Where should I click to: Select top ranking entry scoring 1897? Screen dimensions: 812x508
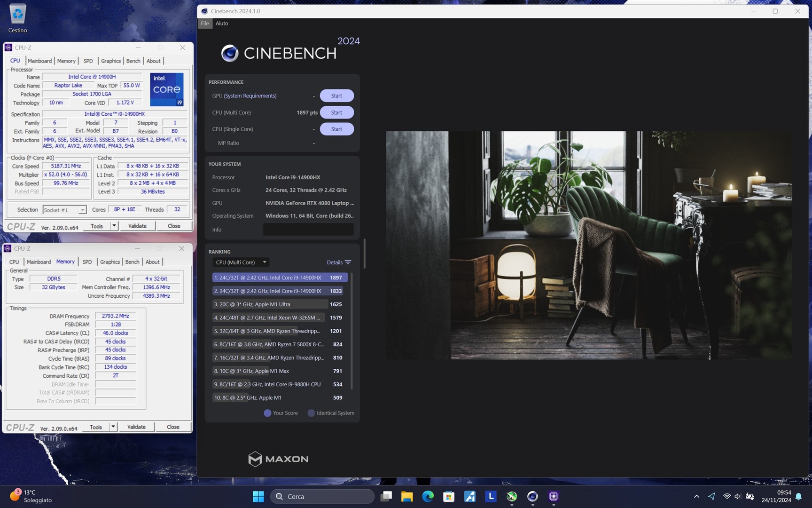280,278
